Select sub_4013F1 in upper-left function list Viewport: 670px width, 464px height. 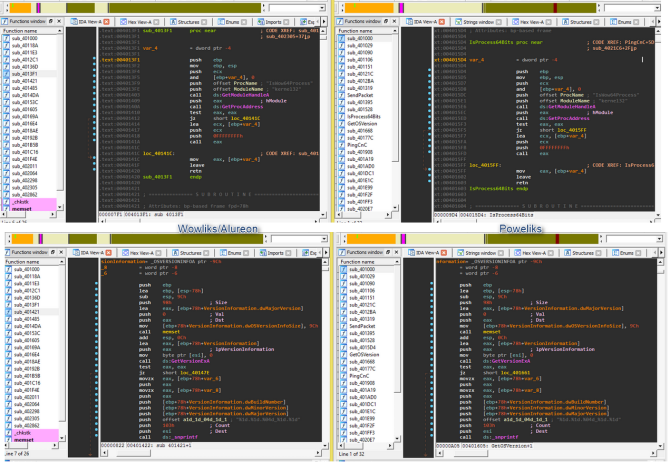[26, 74]
